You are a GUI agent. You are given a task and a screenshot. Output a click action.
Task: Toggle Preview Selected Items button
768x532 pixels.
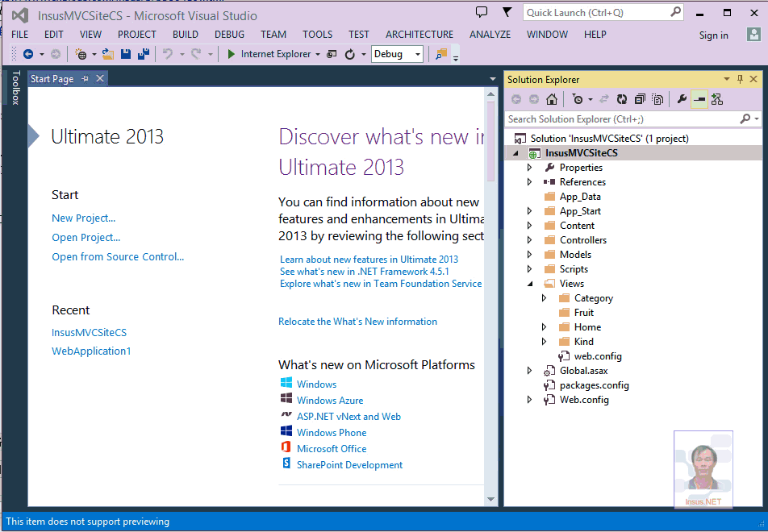699,99
